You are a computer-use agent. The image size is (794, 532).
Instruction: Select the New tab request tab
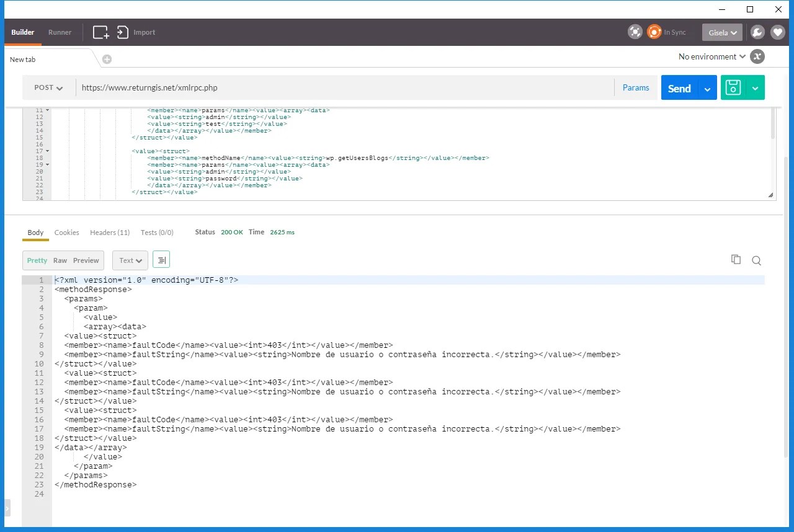[23, 60]
